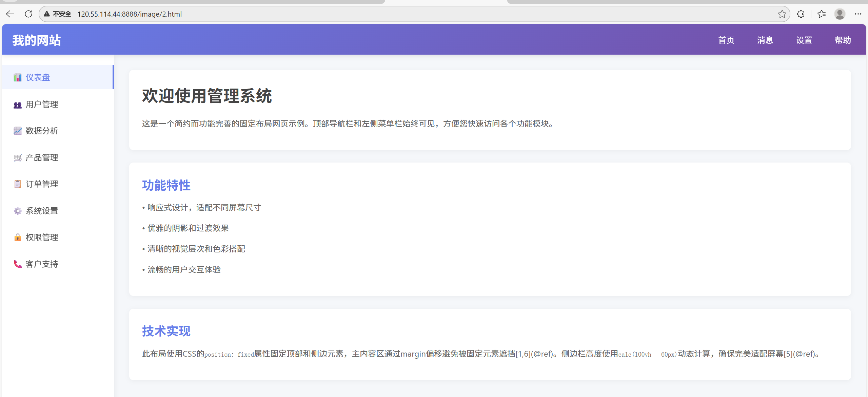Viewport: 868px width, 397px height.
Task: Click the 我的网站 site logo
Action: click(37, 40)
